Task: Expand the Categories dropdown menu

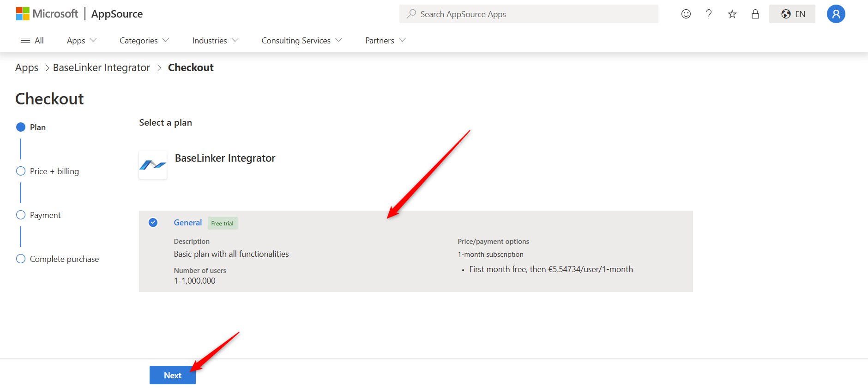Action: [x=145, y=41]
